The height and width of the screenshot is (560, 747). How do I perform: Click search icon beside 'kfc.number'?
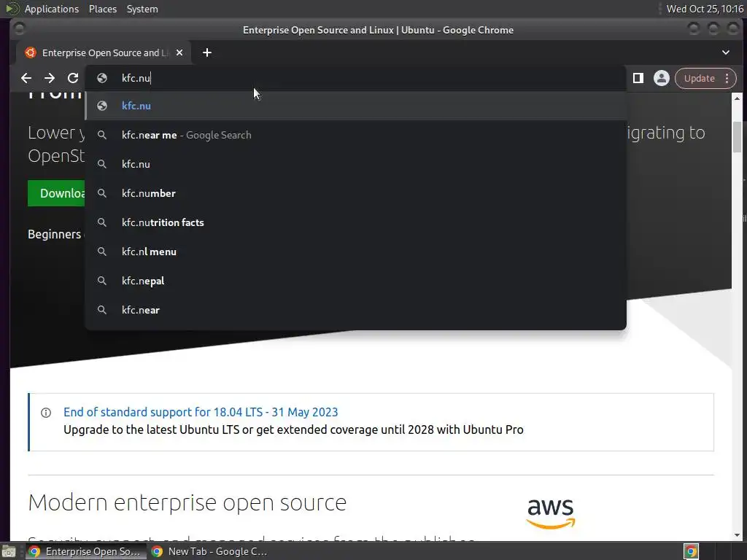coord(102,192)
